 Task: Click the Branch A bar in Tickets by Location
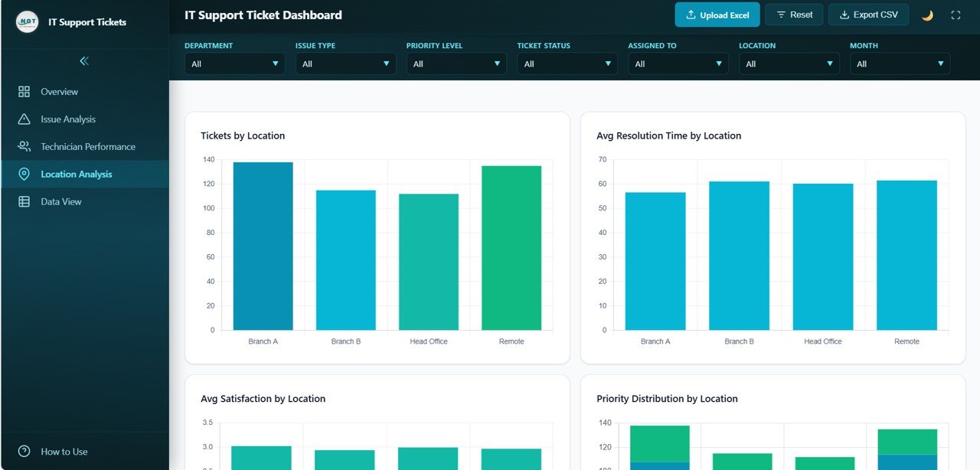coord(263,246)
